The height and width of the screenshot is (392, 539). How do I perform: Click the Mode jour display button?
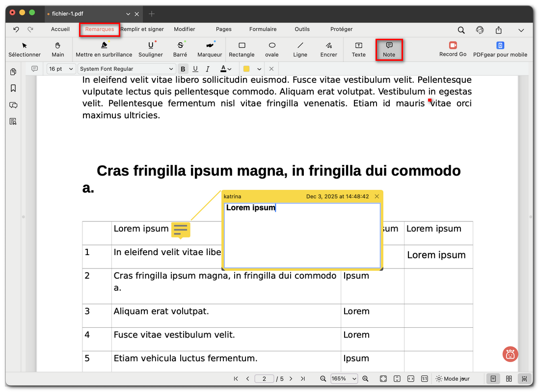point(453,379)
